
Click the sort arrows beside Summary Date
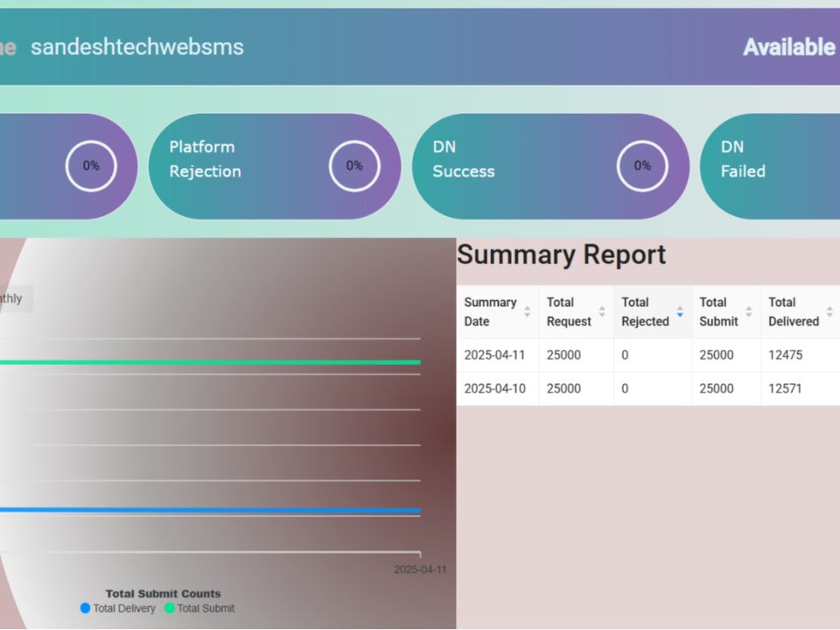coord(527,311)
